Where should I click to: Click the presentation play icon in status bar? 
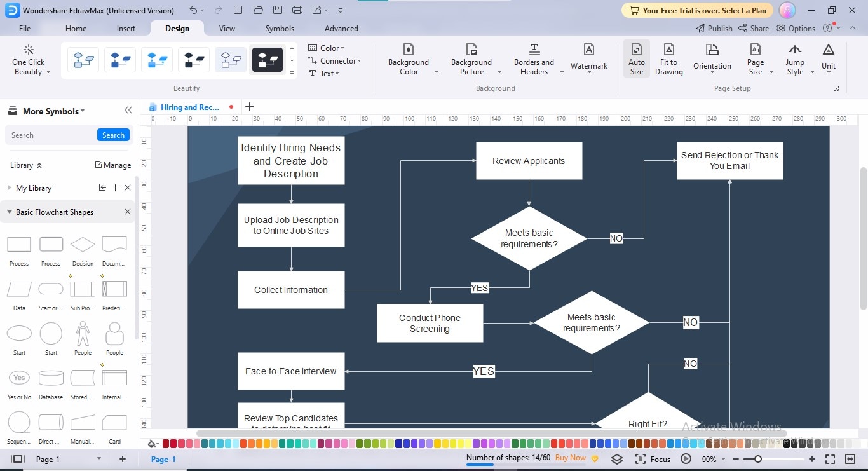pos(686,459)
